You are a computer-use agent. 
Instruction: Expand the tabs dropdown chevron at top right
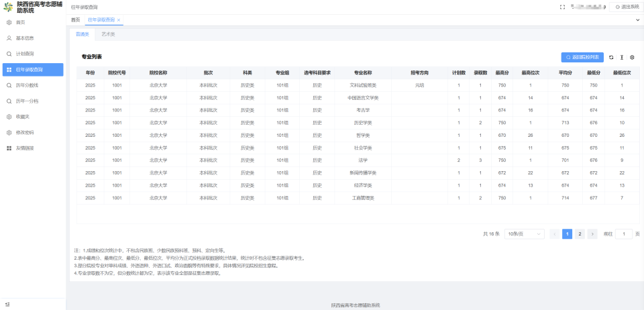(x=638, y=19)
